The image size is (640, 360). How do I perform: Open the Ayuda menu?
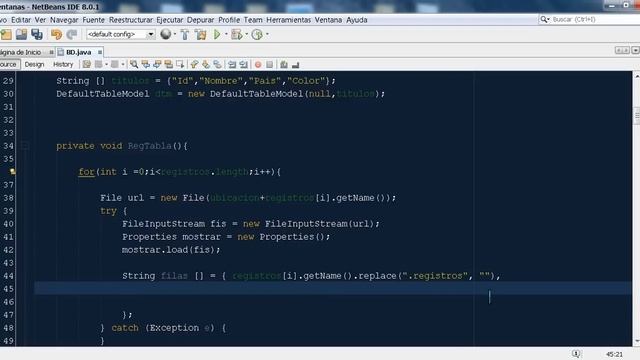(357, 20)
